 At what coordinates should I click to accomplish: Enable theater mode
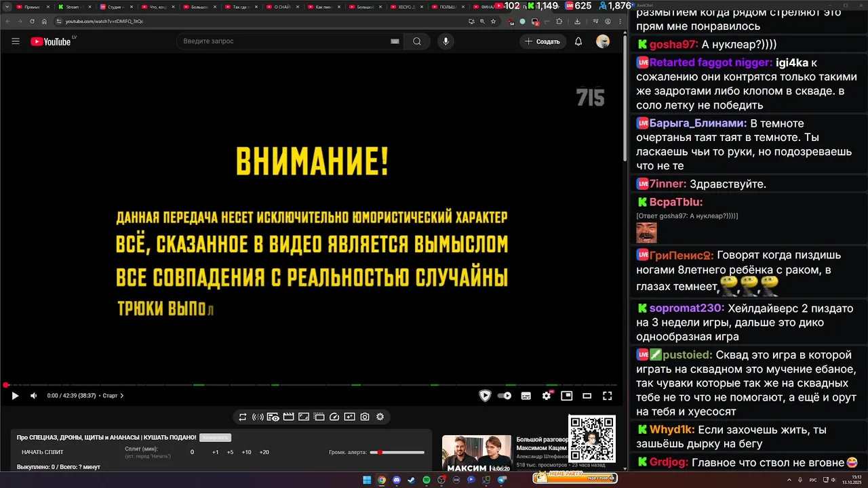pyautogui.click(x=587, y=396)
